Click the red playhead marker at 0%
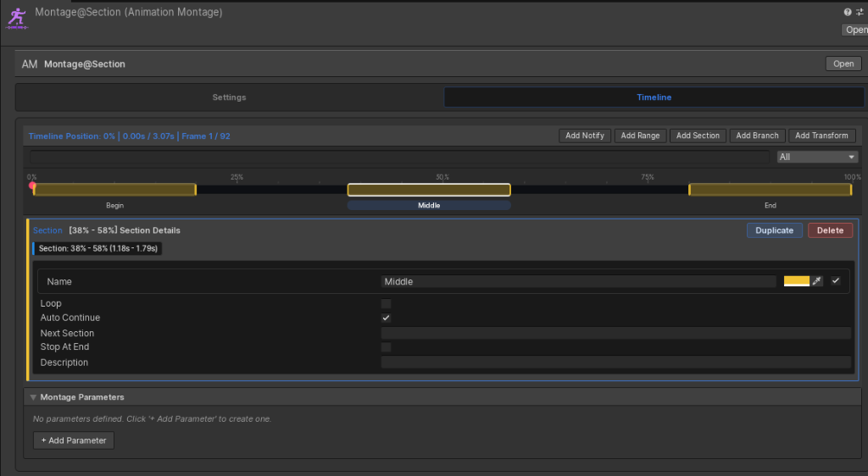 pyautogui.click(x=32, y=185)
